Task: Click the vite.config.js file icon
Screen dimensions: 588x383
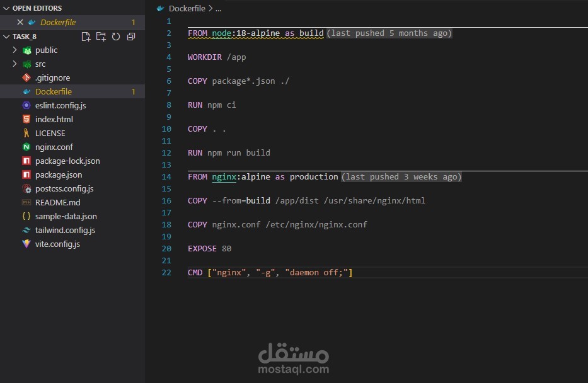Action: (x=26, y=244)
